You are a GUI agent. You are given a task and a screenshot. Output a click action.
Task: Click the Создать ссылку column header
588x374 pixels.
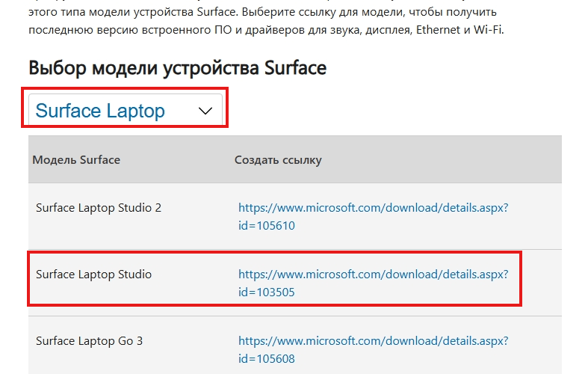pos(278,159)
